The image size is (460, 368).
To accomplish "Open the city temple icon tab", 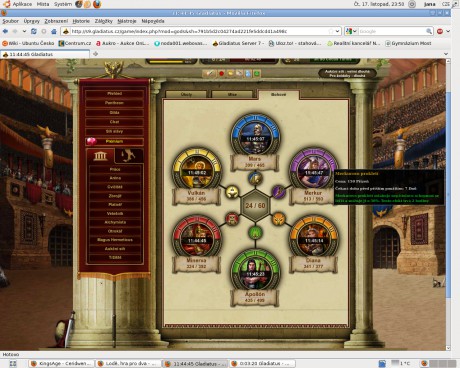I will [x=100, y=155].
